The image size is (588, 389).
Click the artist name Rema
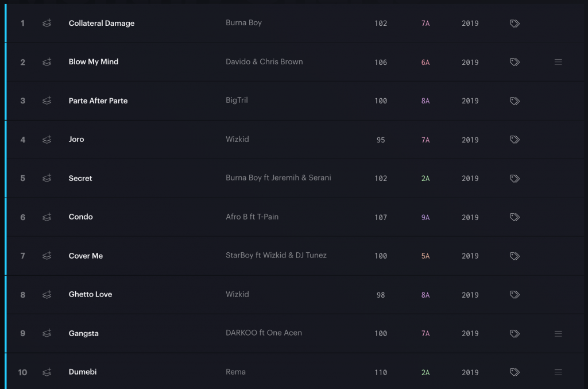[x=235, y=372]
